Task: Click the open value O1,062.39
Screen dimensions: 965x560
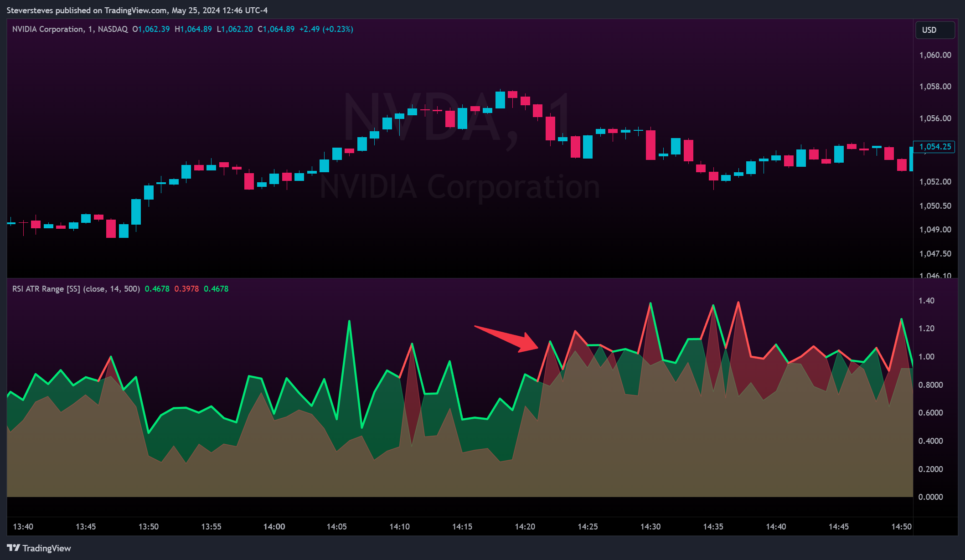Action: 151,29
